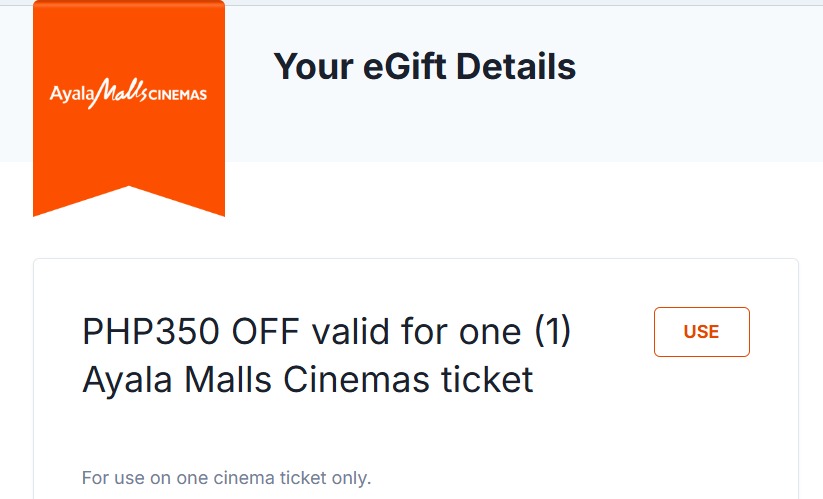The image size is (823, 499).
Task: Click the word "Ayala" in the logo
Action: point(70,95)
